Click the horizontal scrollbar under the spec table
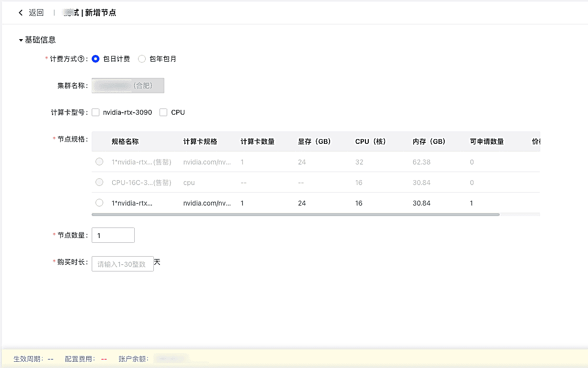This screenshot has height=368, width=588. 296,215
